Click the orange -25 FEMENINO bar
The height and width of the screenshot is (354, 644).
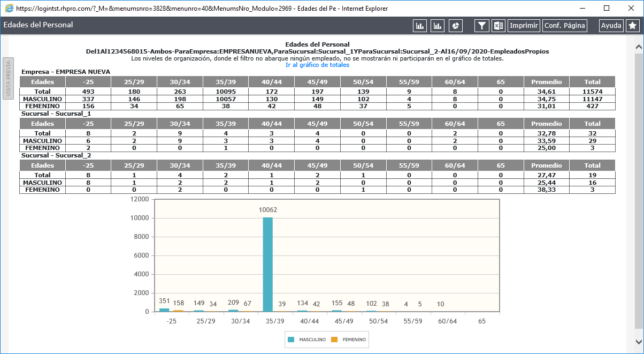click(x=178, y=311)
